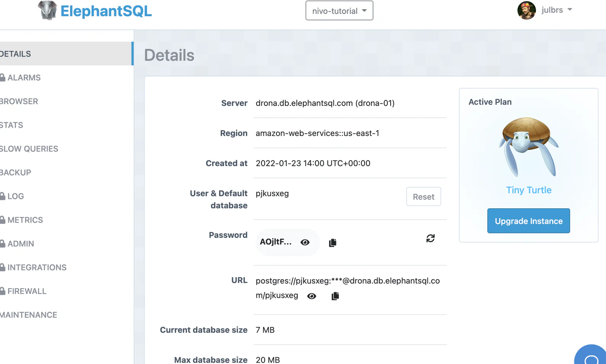
Task: Click the username pjkusxeg value
Action: tap(272, 194)
